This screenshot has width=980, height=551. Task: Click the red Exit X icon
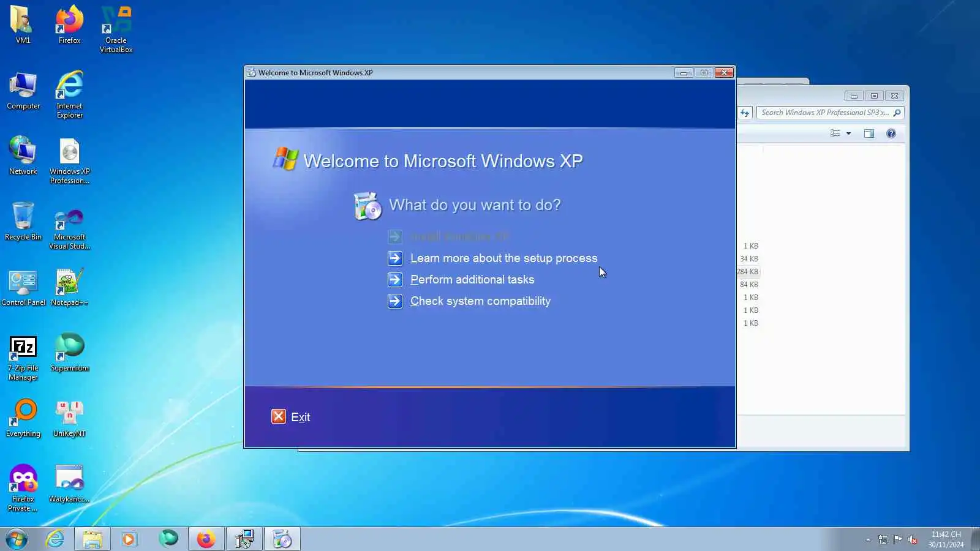coord(278,416)
